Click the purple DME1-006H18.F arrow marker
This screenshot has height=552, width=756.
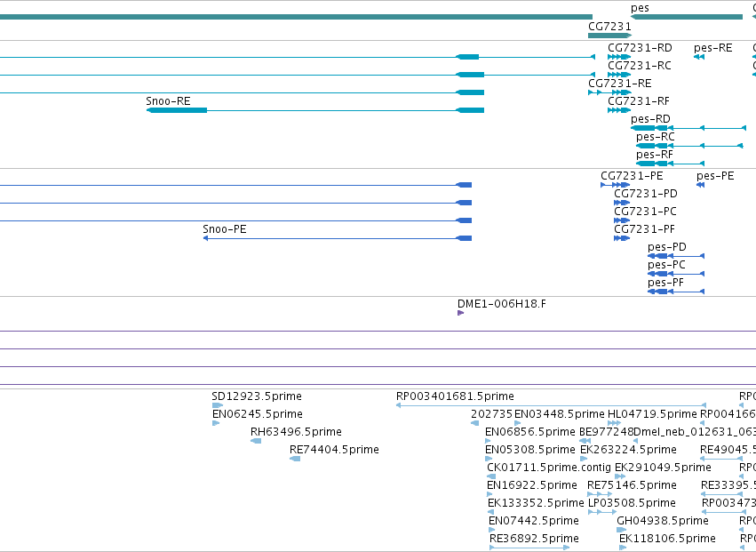click(460, 313)
